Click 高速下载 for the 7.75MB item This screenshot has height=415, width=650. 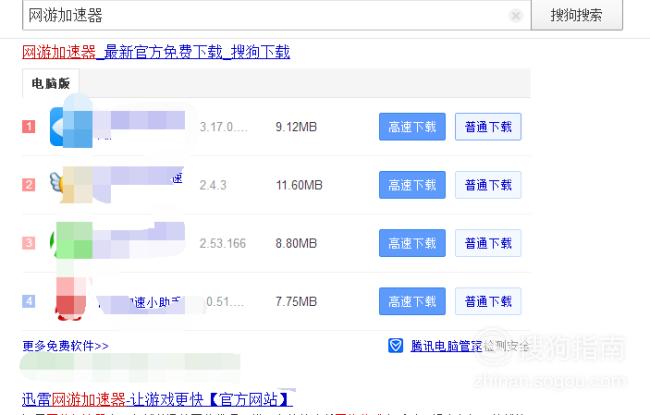pyautogui.click(x=412, y=301)
